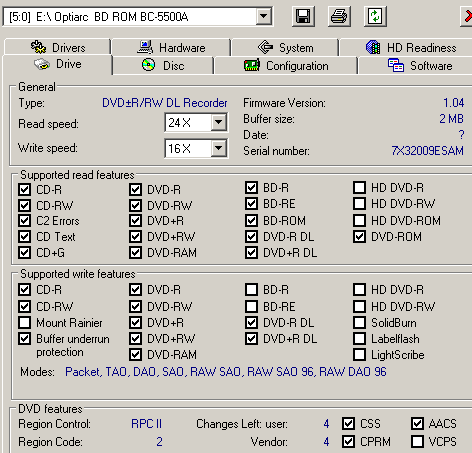Toggle the CSS checkbox
The width and height of the screenshot is (472, 453).
[x=348, y=424]
